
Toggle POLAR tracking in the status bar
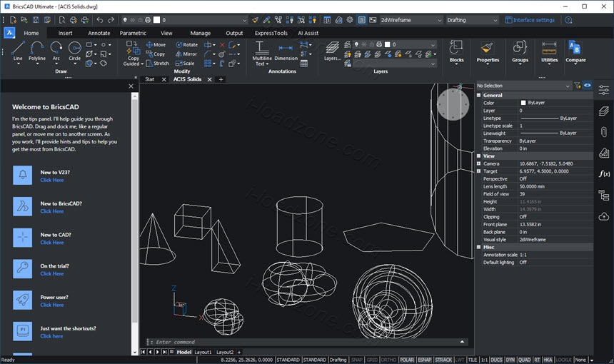[407, 360]
